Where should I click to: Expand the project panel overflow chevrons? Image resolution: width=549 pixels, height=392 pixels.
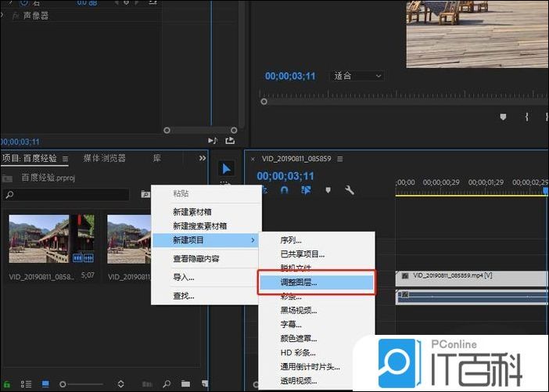point(203,158)
